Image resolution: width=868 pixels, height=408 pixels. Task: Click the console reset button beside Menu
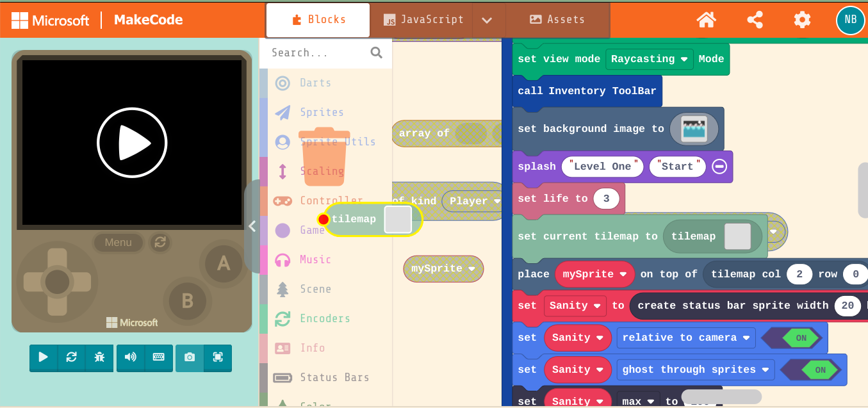click(x=160, y=242)
